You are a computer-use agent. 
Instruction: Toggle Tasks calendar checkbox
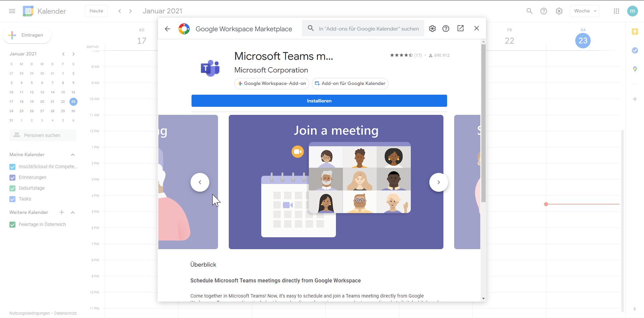coord(12,199)
